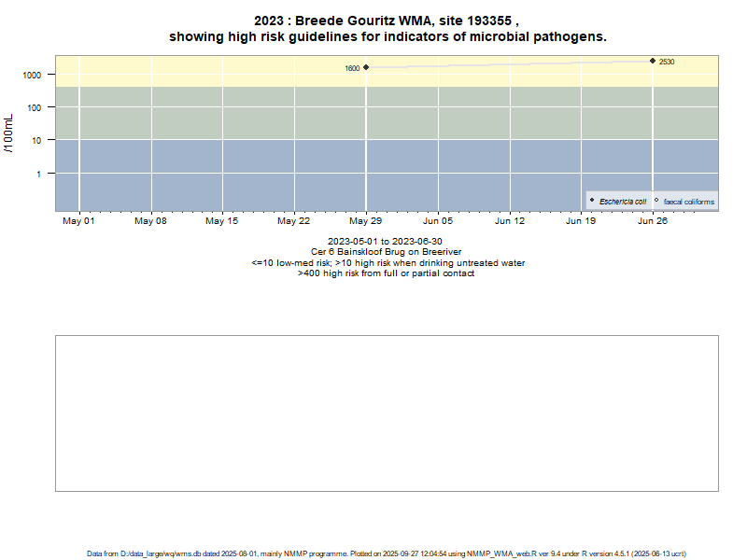747x560 pixels.
Task: Click the Jun 12 x-axis label
Action: pyautogui.click(x=510, y=221)
